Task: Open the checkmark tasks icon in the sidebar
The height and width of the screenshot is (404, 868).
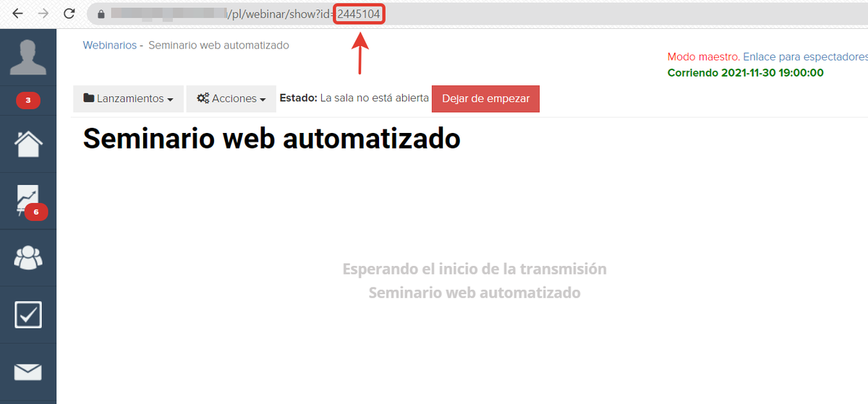Action: point(28,314)
